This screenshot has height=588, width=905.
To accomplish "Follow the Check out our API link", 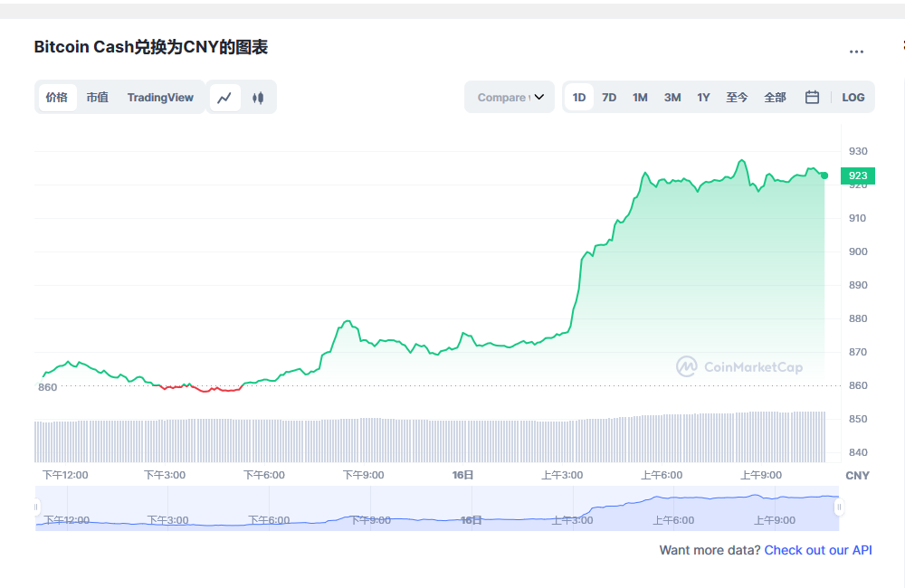I will [818, 550].
